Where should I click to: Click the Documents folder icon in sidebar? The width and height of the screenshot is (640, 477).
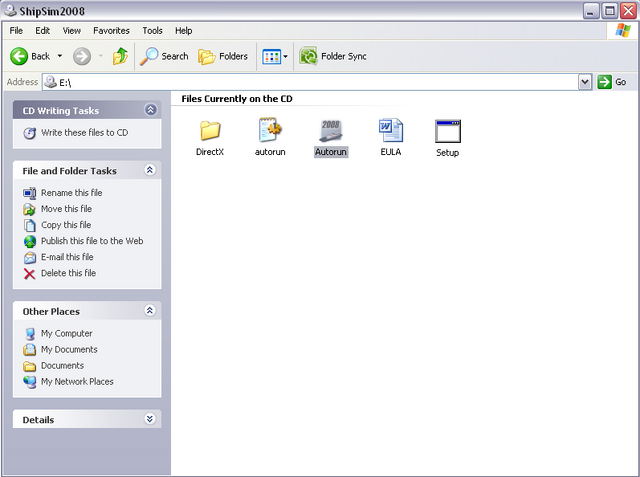[29, 366]
